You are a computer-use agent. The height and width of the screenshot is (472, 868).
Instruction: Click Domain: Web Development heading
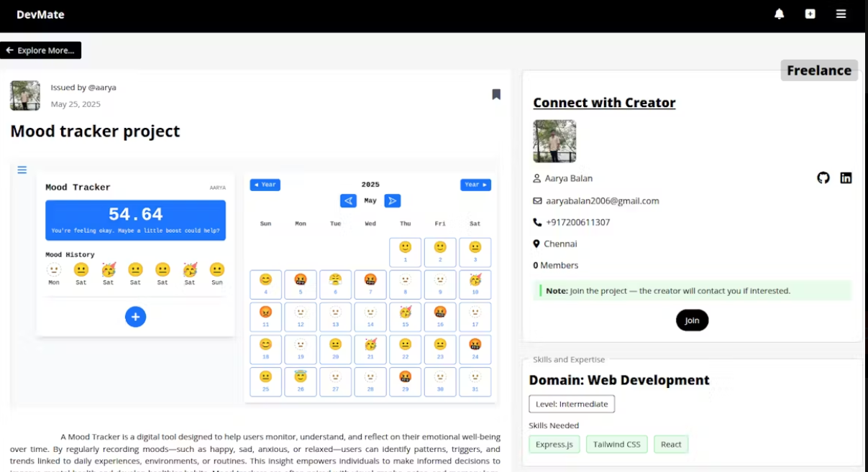click(619, 380)
